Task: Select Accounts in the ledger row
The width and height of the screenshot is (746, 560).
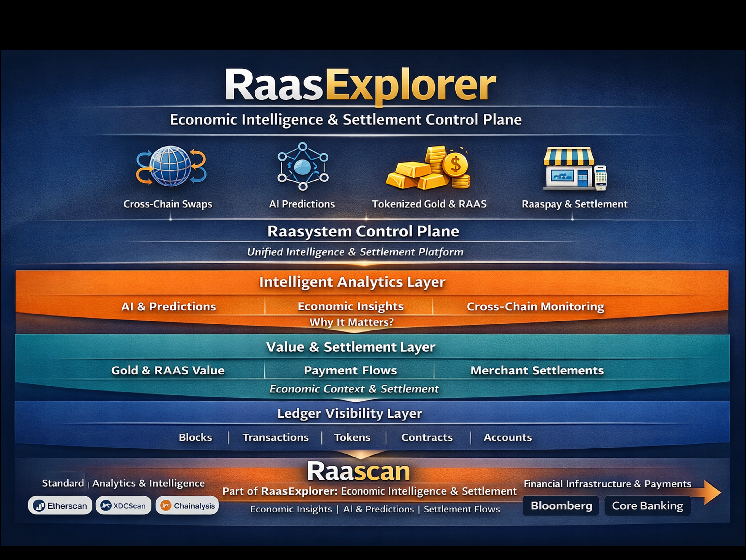Action: coord(507,437)
